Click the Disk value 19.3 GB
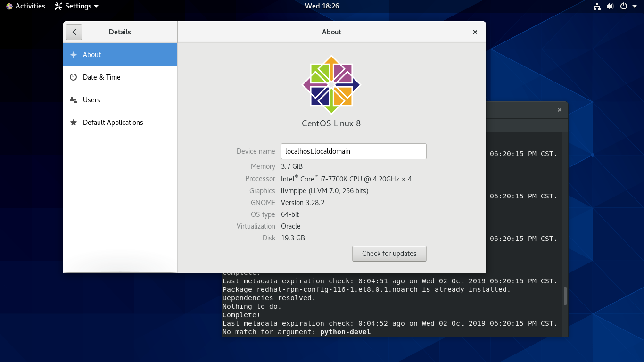 (x=293, y=238)
